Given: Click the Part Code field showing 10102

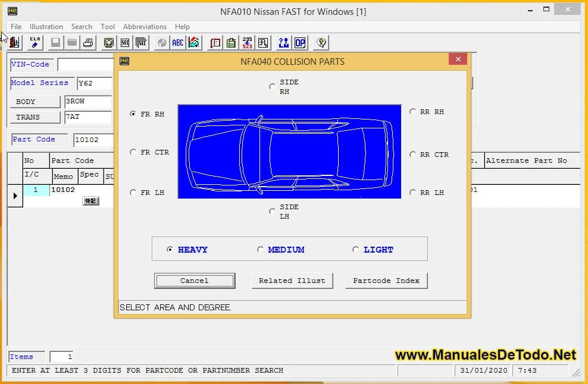Looking at the screenshot, I should (x=94, y=140).
